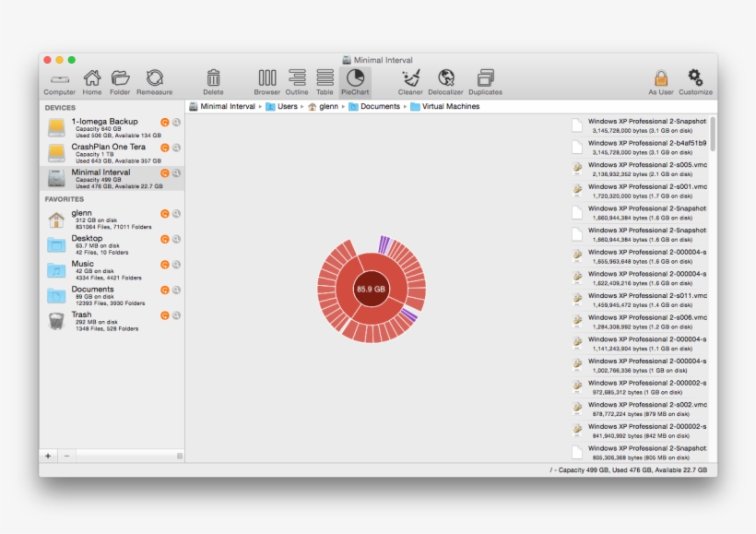756x534 pixels.
Task: Click orange refresh icon for Music
Action: (165, 265)
